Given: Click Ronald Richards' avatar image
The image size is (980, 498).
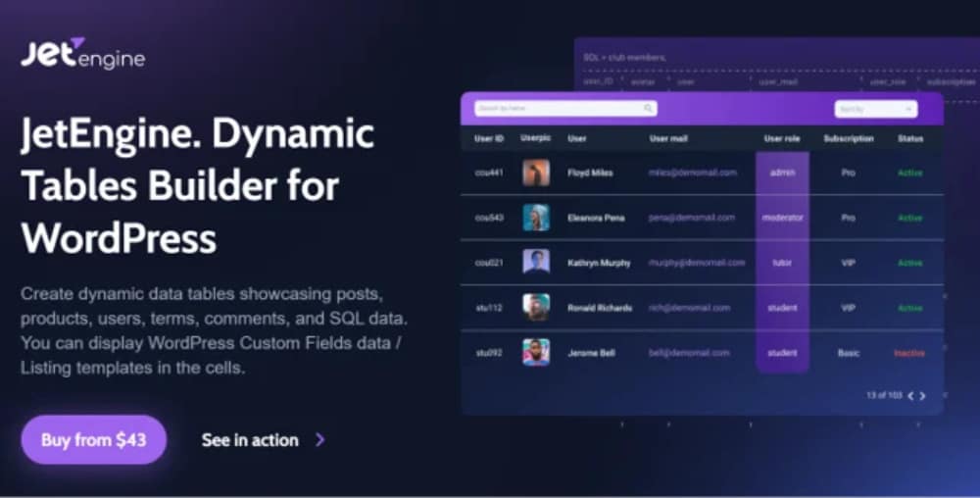Looking at the screenshot, I should point(536,308).
